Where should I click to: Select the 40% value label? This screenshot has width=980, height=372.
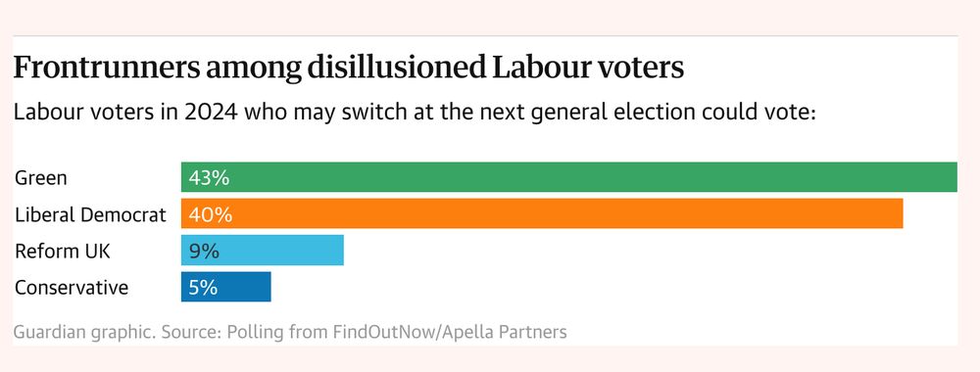[210, 214]
